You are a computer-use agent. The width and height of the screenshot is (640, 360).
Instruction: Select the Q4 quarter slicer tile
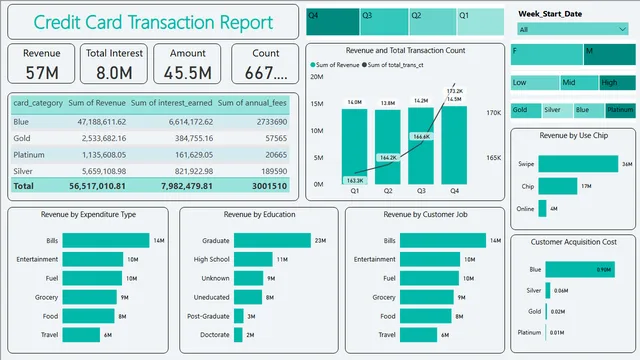(333, 22)
